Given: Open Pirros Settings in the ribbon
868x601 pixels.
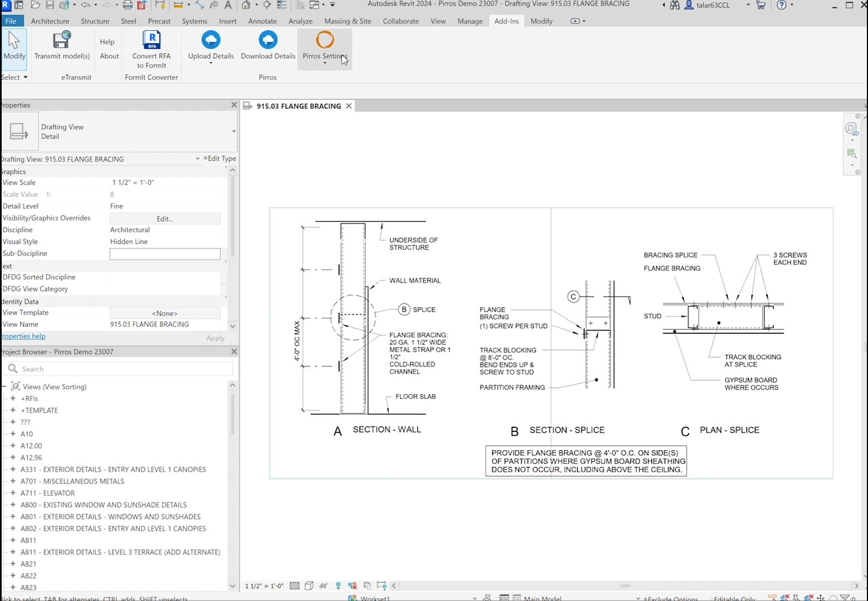Looking at the screenshot, I should [325, 41].
